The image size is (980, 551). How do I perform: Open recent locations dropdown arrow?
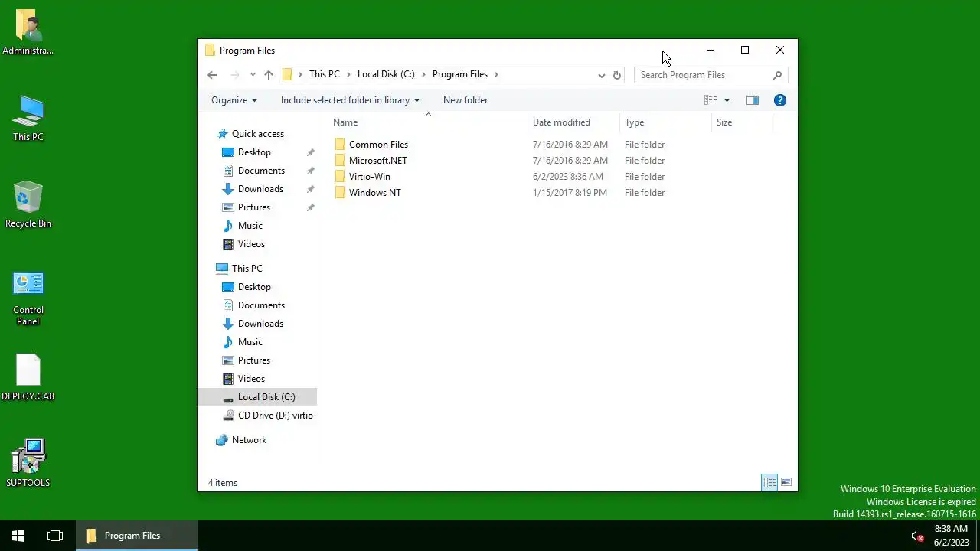(253, 75)
